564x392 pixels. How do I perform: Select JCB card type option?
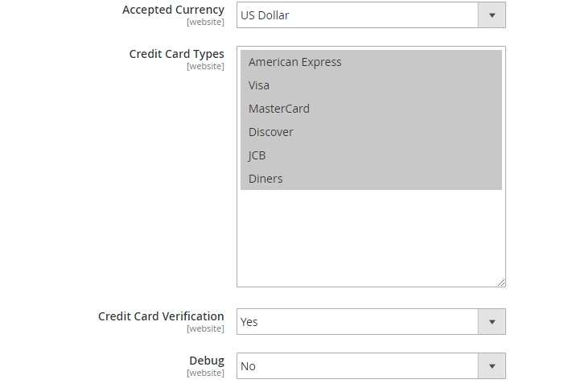click(257, 155)
